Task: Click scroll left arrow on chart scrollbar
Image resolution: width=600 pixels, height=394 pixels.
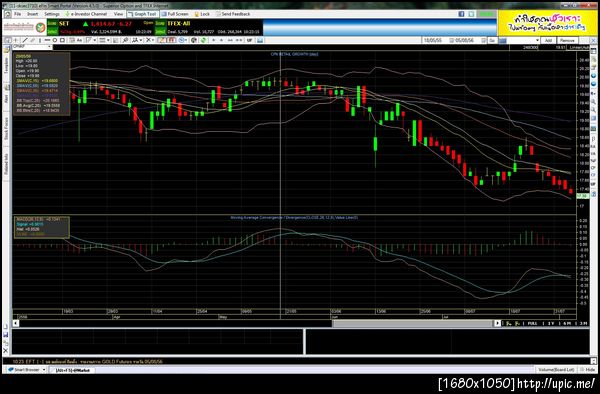Action: point(16,323)
